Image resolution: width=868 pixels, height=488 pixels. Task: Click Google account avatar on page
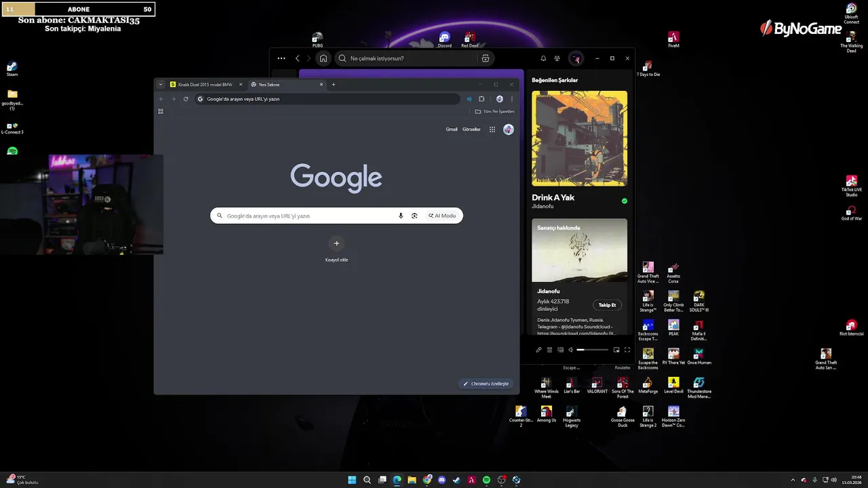click(509, 129)
